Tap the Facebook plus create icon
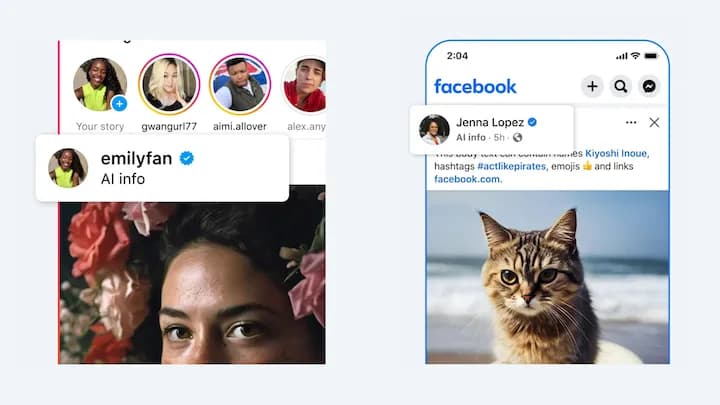Viewport: 720px width, 405px height. 592,86
